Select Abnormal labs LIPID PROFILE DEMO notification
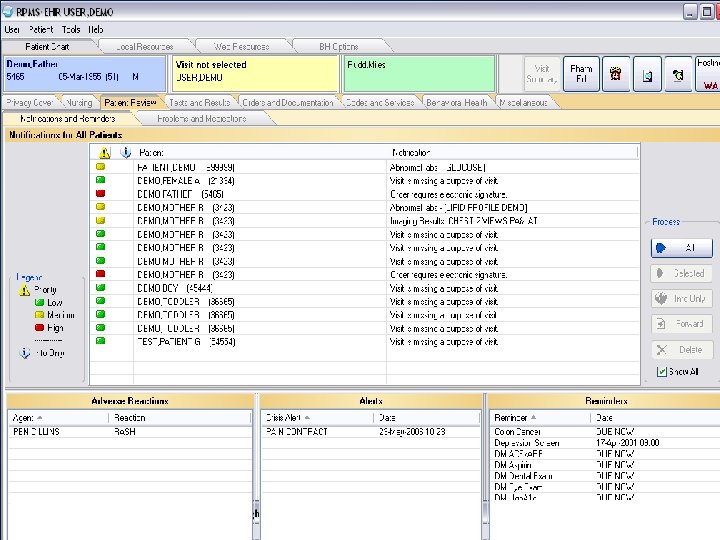The image size is (720, 540). point(458,208)
